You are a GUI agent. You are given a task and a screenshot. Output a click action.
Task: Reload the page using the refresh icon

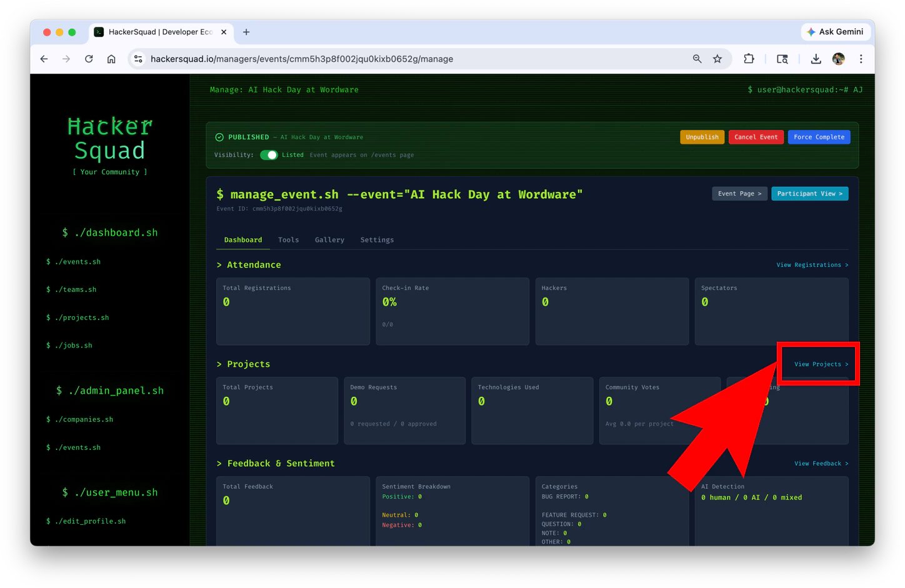pyautogui.click(x=89, y=59)
